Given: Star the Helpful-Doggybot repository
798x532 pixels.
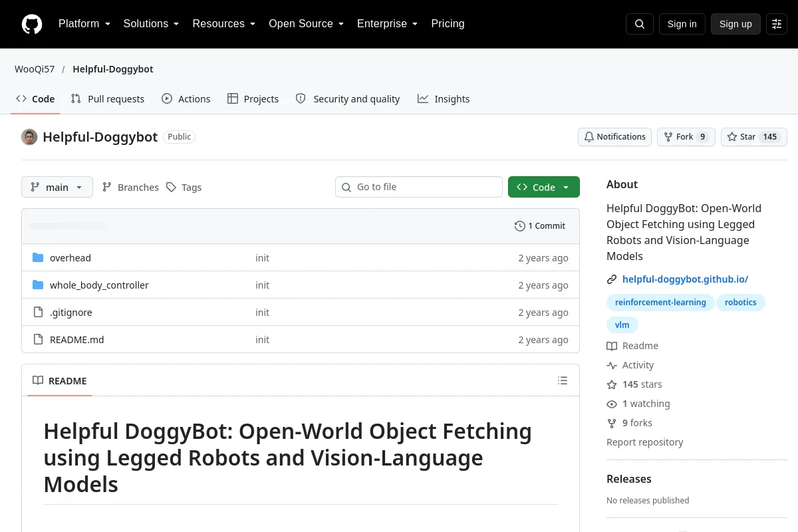Looking at the screenshot, I should pyautogui.click(x=754, y=137).
